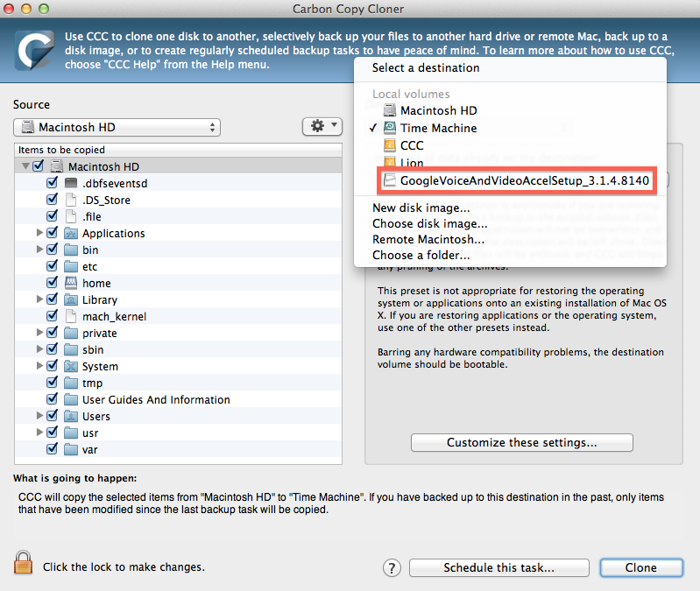
Task: Uncheck the mach_kernel checkbox
Action: pyautogui.click(x=53, y=315)
